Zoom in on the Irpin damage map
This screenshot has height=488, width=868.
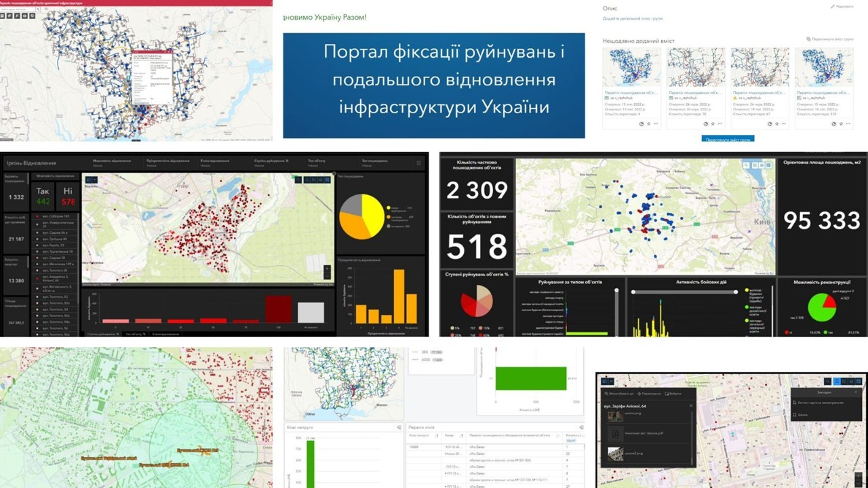327,268
